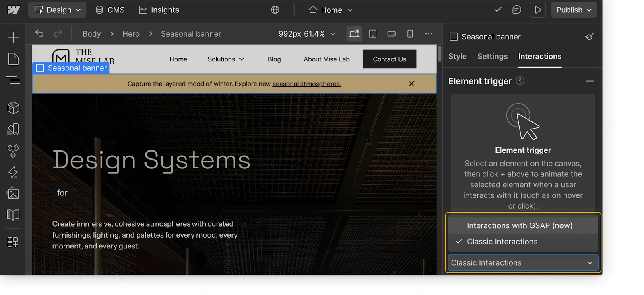This screenshot has height=295, width=644.
Task: Open the Home page dropdown
Action: 330,10
